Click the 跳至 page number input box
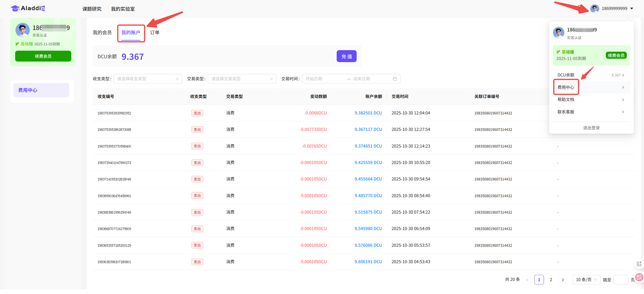644x294 pixels. pos(621,280)
